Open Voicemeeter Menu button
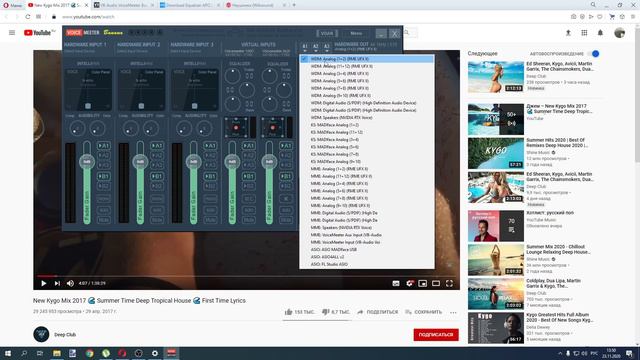Image resolution: width=640 pixels, height=360 pixels. tap(356, 33)
